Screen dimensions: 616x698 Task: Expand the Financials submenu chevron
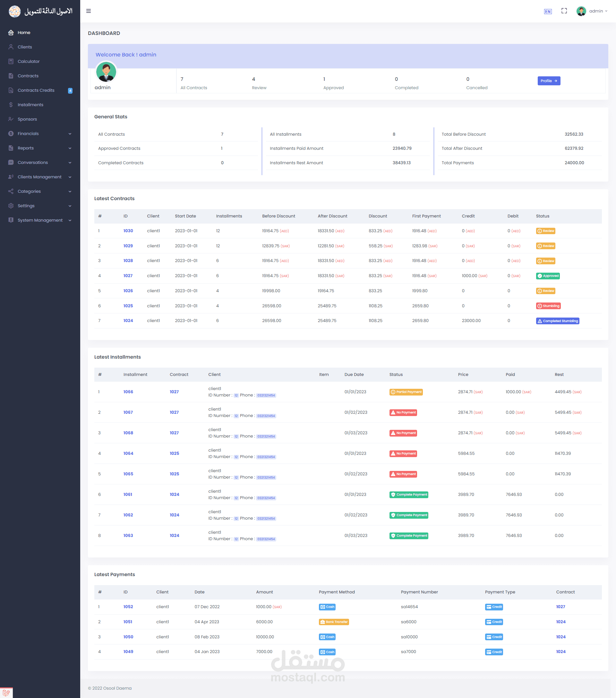pyautogui.click(x=70, y=134)
